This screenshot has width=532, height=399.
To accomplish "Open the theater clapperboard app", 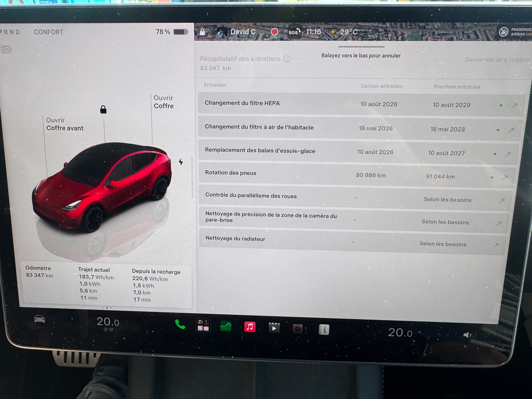I will click(x=274, y=328).
